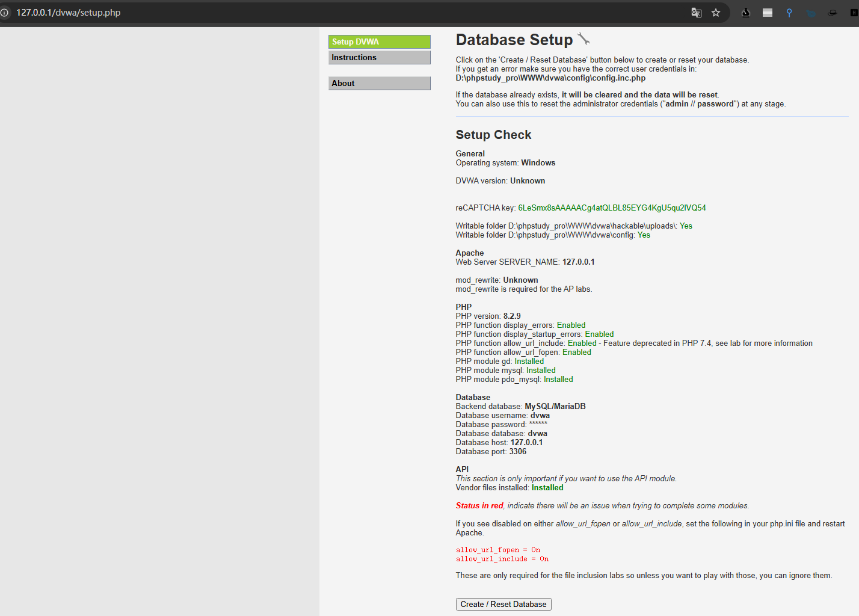The height and width of the screenshot is (616, 859).
Task: Click the Setup Check section heading
Action: point(493,135)
